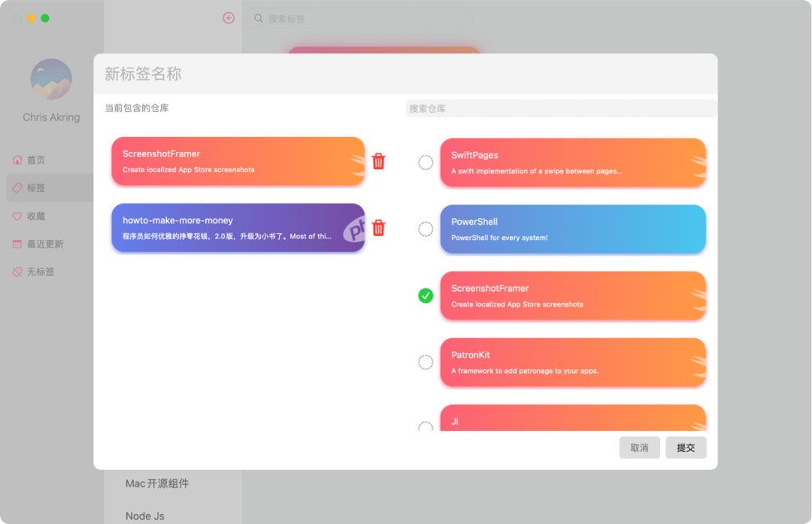
Task: Click the 收藏 heart icon in sidebar
Action: [17, 216]
